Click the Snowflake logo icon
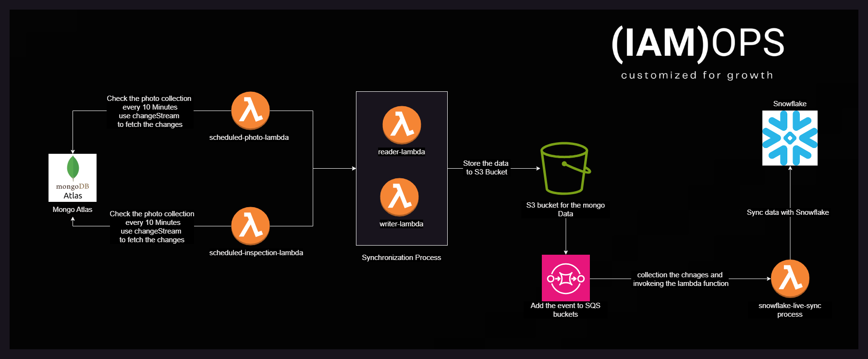This screenshot has height=359, width=868. [790, 138]
